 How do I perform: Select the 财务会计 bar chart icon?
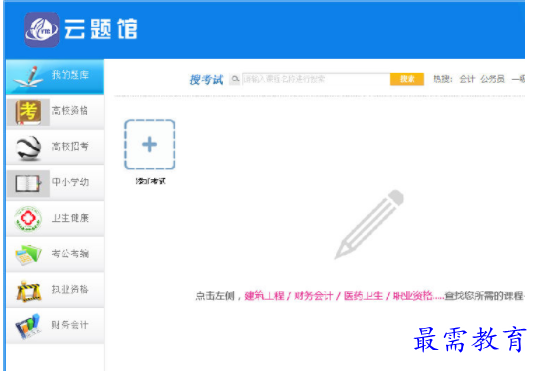coord(28,327)
